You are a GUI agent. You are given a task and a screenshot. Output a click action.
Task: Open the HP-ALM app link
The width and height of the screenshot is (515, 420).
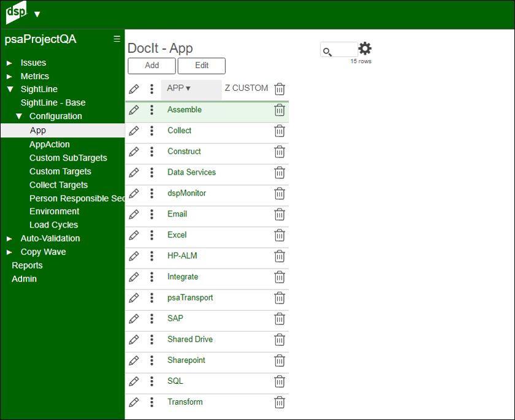pos(182,256)
